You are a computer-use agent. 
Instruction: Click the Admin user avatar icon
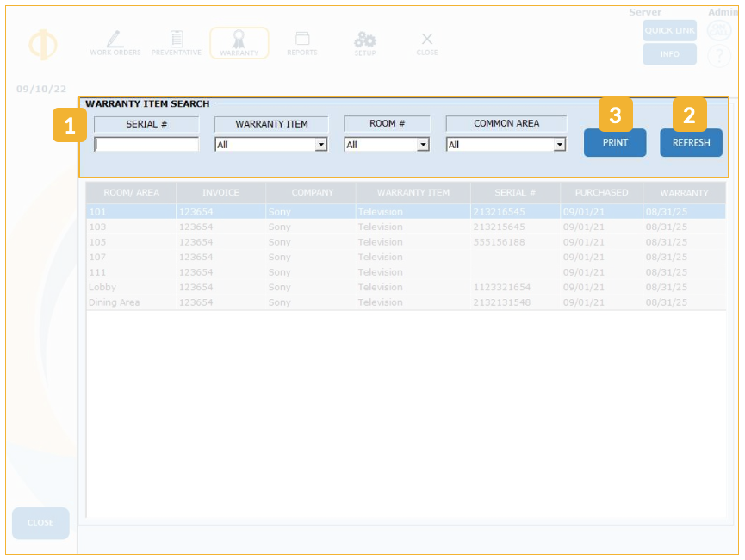(719, 31)
